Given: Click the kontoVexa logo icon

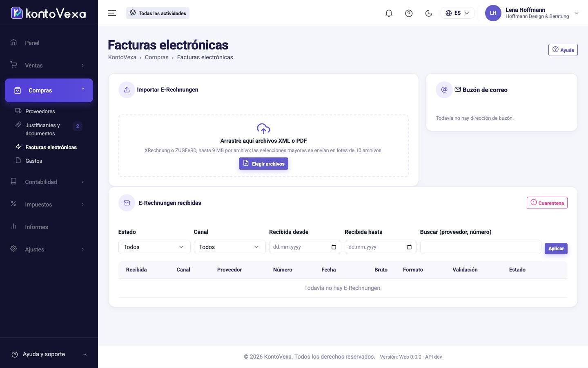Looking at the screenshot, I should click(17, 13).
